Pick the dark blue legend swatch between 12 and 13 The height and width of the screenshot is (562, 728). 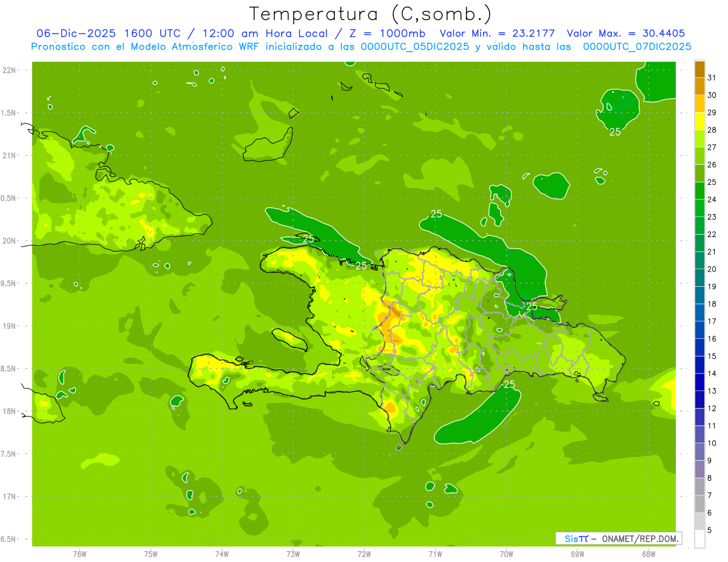pos(699,400)
